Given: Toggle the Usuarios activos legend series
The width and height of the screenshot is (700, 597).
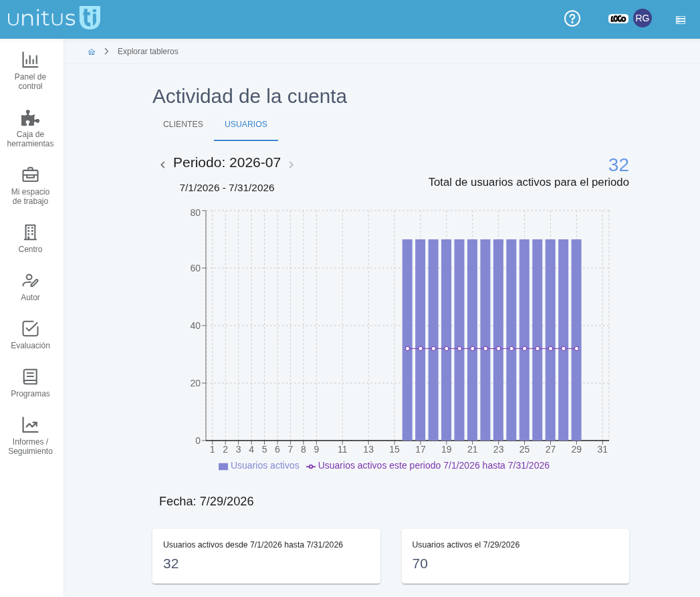Looking at the screenshot, I should (x=259, y=466).
